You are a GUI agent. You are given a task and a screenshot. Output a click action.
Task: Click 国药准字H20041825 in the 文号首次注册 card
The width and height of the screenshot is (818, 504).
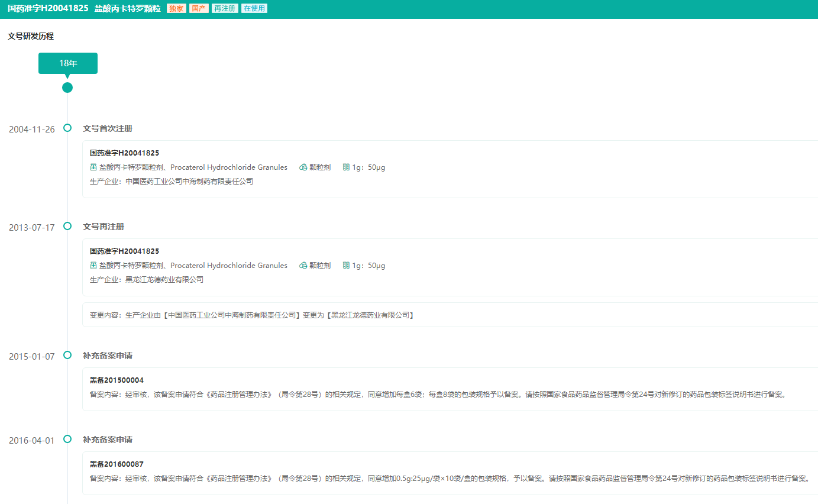pos(124,153)
